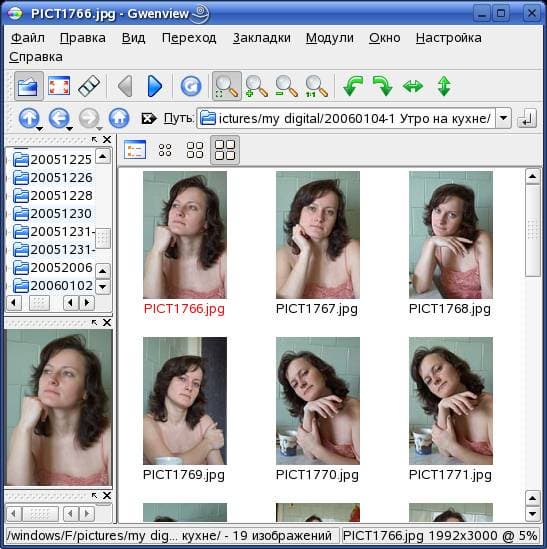
Task: Click folder tree horizontal scroll left arrow
Action: click(14, 303)
